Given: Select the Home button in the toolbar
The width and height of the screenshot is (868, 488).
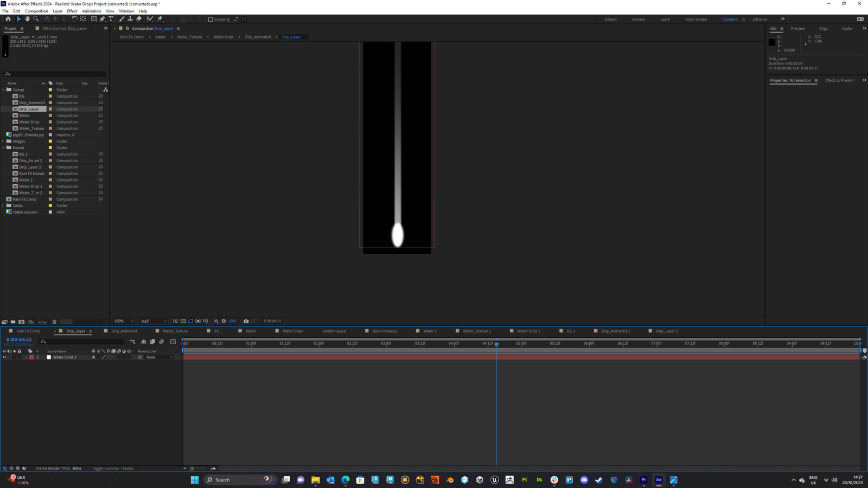Looking at the screenshot, I should click(8, 19).
